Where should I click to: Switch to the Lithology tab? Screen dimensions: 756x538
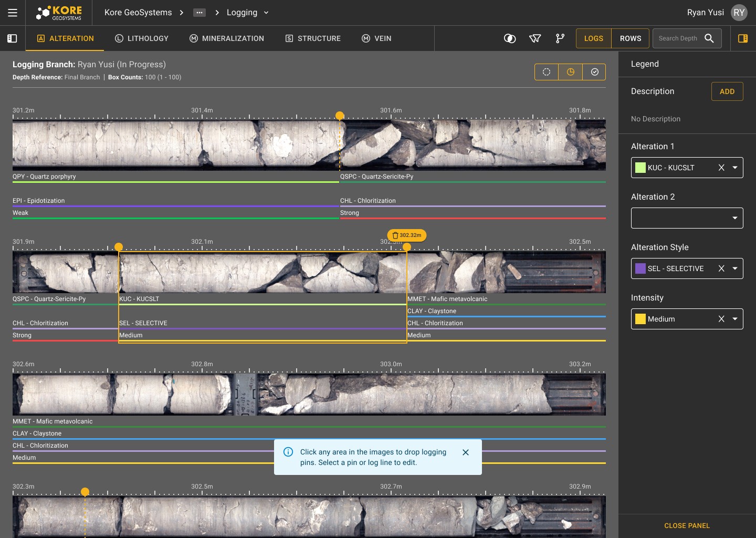point(142,38)
